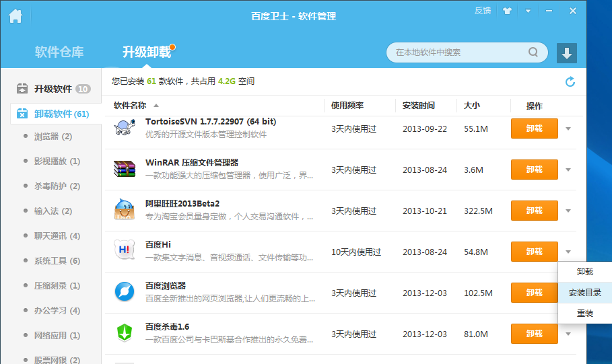Choose 重装 in the popup menu
Viewport: 612px width, 364px height.
point(584,314)
